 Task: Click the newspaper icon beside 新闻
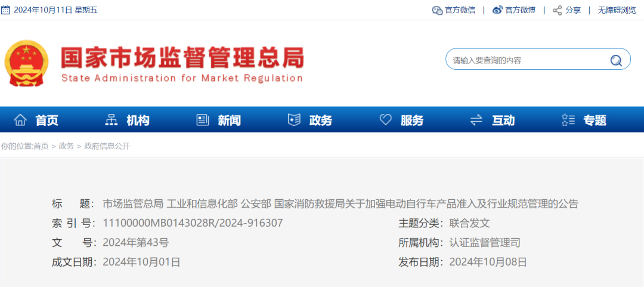pyautogui.click(x=203, y=120)
